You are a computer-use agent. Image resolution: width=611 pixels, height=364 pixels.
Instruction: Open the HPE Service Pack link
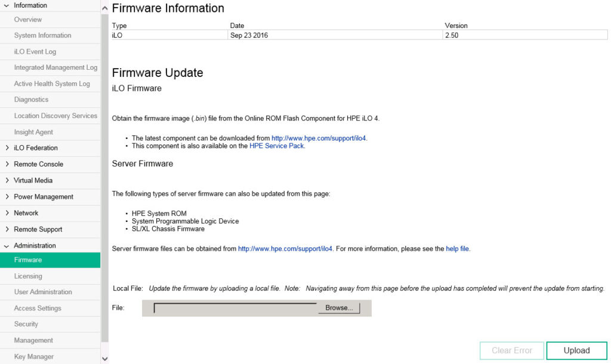[x=276, y=146]
